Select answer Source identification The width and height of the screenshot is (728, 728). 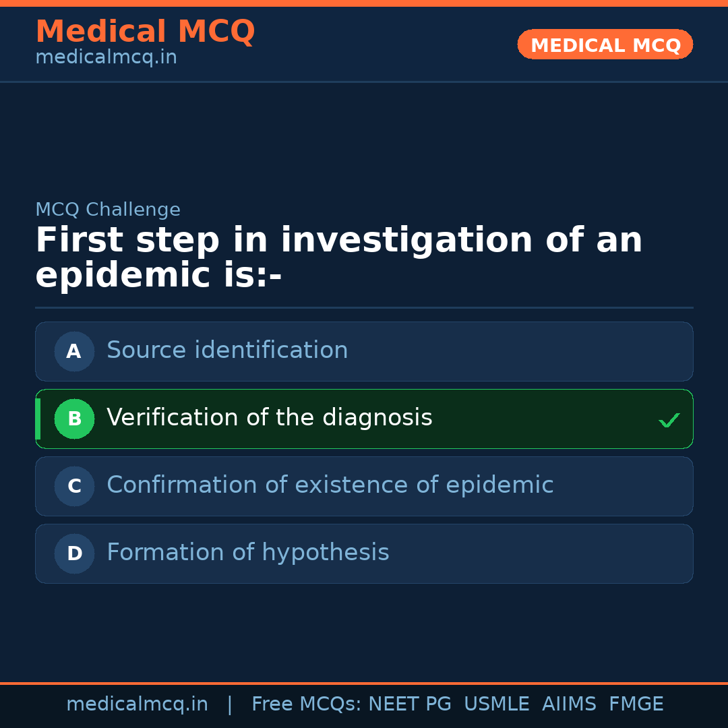point(227,351)
